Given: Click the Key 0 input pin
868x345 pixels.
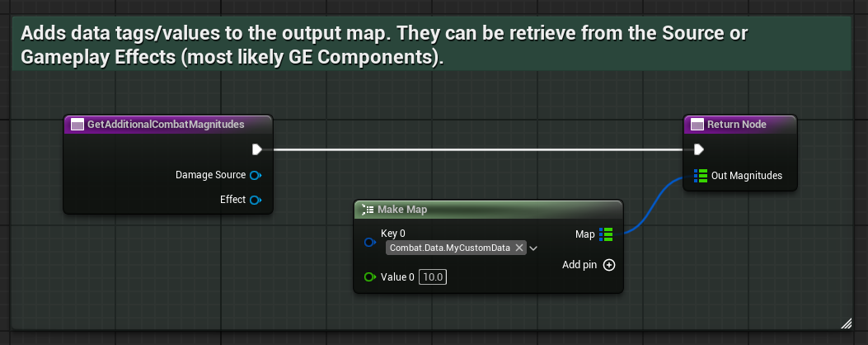Looking at the screenshot, I should (369, 243).
